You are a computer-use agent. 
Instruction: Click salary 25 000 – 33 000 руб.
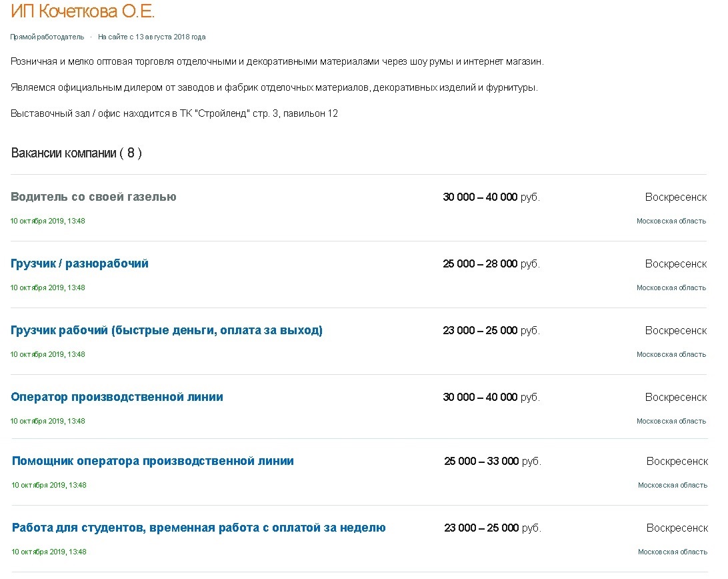point(493,461)
